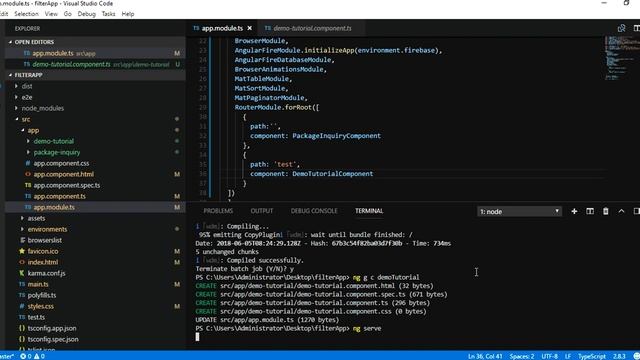Expand the demo-tutorial folder
The height and width of the screenshot is (360, 640).
[x=53, y=141]
